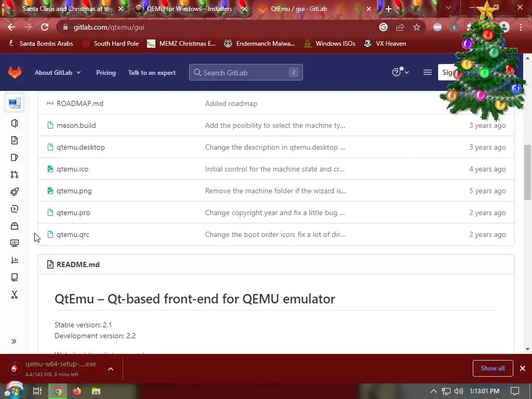Viewport: 532px width, 399px height.
Task: Open qtemu.desktop file
Action: coord(81,147)
